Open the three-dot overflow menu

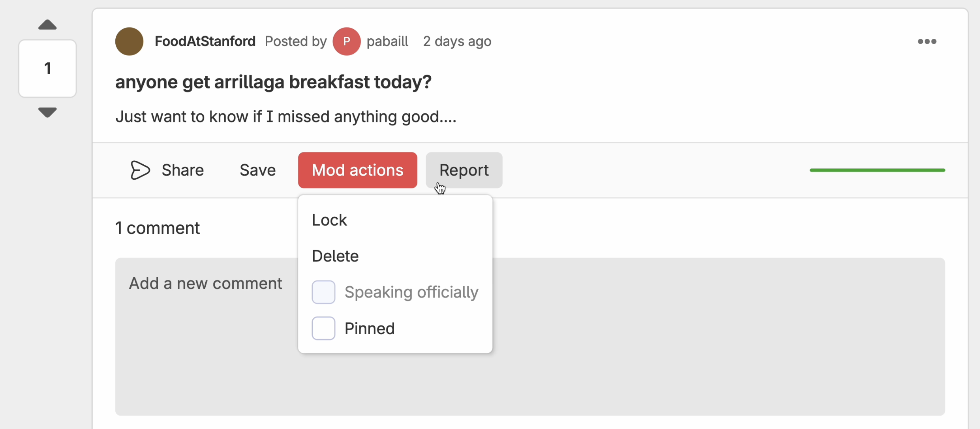[926, 41]
